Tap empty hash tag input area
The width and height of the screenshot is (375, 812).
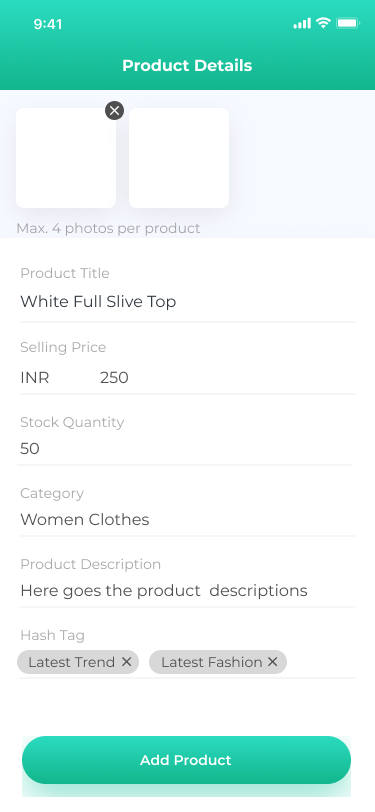coord(321,662)
